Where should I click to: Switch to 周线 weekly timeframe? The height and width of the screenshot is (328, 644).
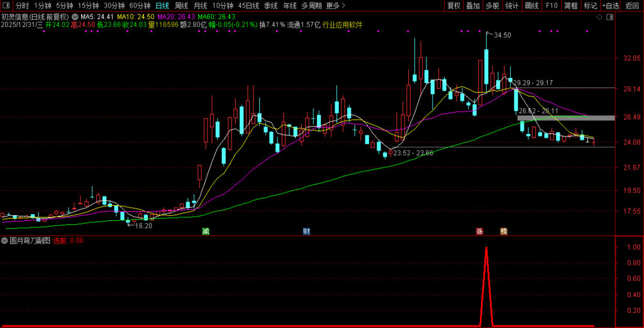(181, 6)
